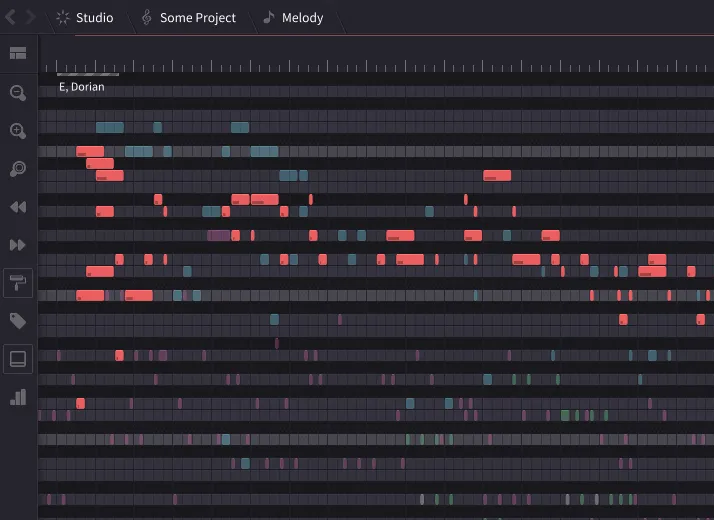Click the zoom-to-fit magnifier icon
The width and height of the screenshot is (714, 520).
[18, 169]
